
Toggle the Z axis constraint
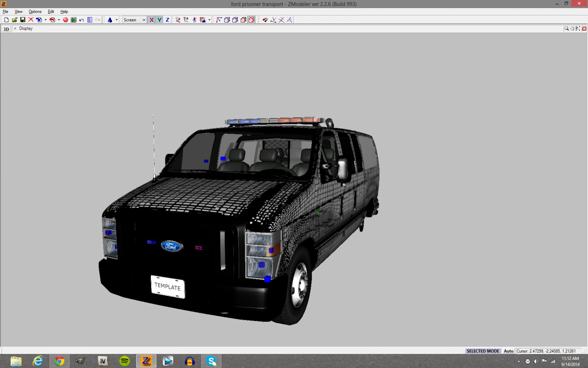coord(168,20)
